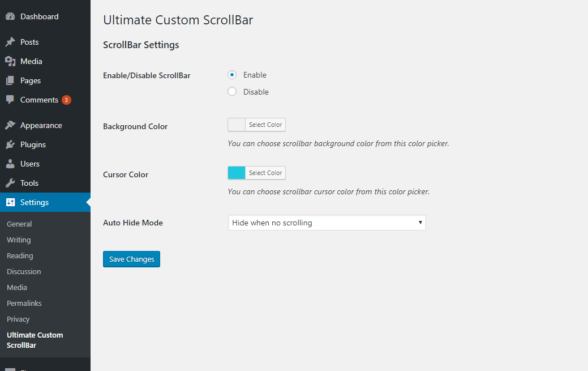
Task: Open the Permalinks settings submenu item
Action: coord(24,304)
